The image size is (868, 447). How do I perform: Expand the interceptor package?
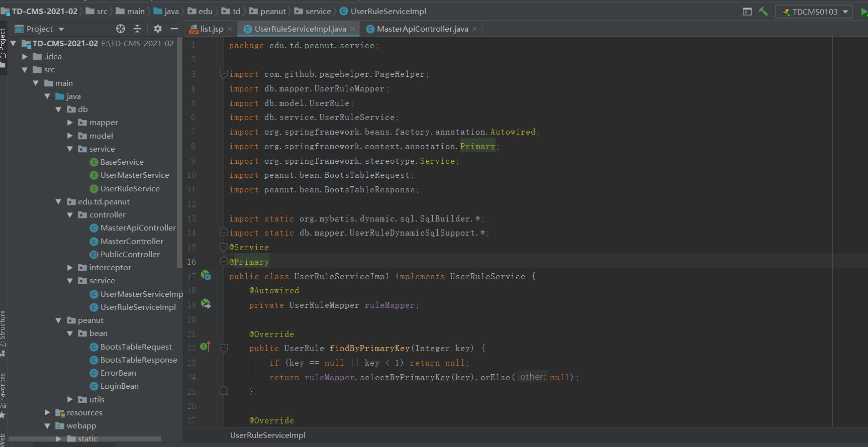[70, 268]
